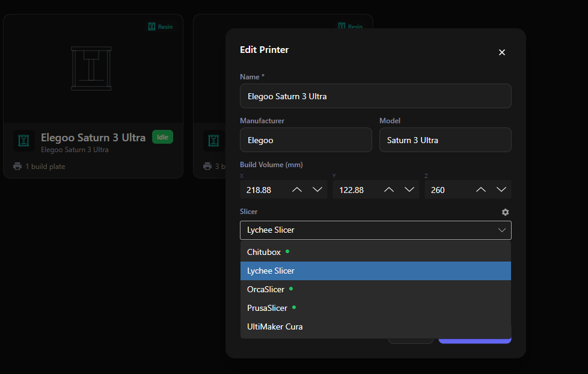The height and width of the screenshot is (374, 588).
Task: Increase the Z build volume value
Action: click(481, 190)
